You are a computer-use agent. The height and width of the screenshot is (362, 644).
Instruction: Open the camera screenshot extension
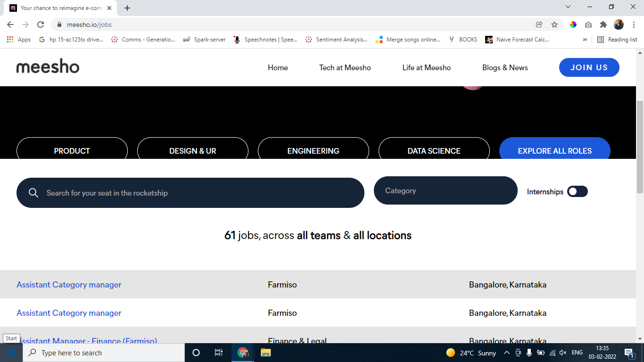click(588, 25)
